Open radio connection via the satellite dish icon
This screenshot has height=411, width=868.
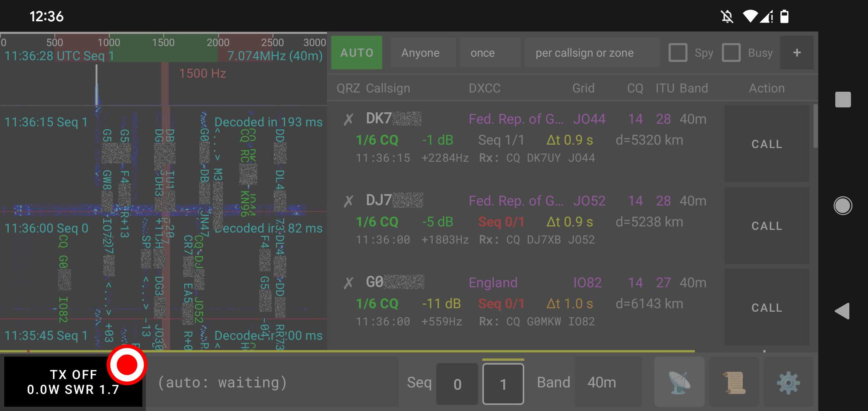click(x=679, y=382)
